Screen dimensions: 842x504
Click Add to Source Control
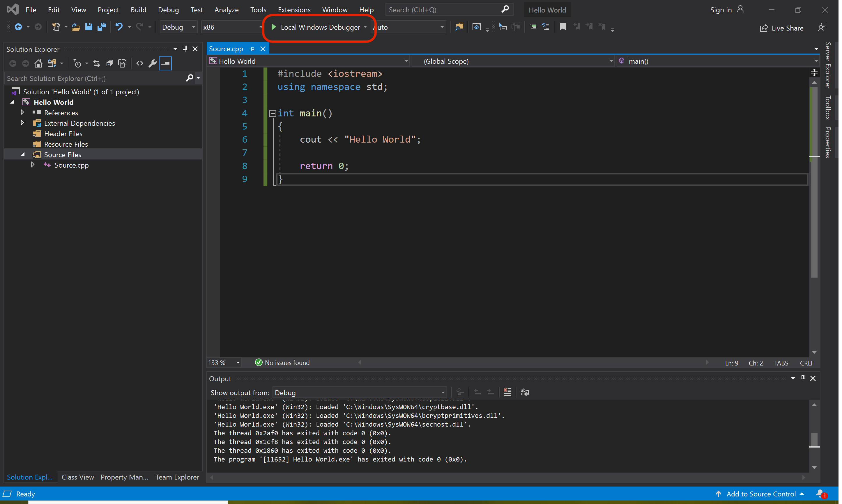click(x=761, y=494)
